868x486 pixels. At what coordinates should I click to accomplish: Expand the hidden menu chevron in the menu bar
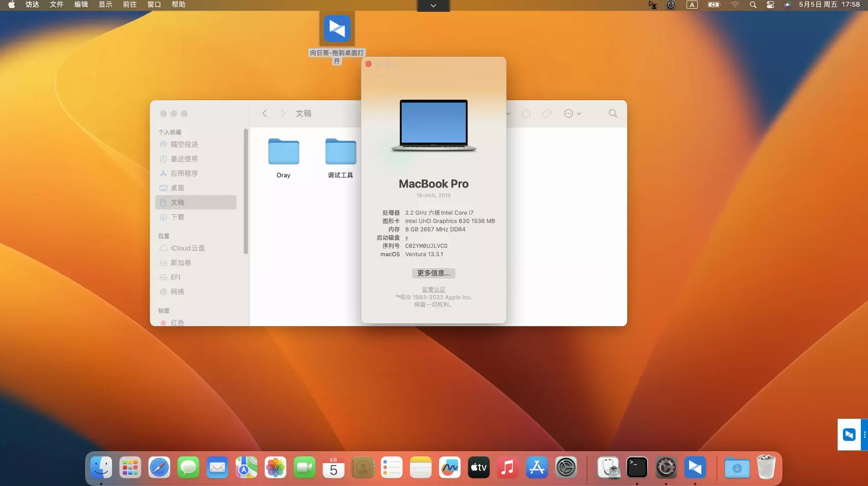point(433,5)
